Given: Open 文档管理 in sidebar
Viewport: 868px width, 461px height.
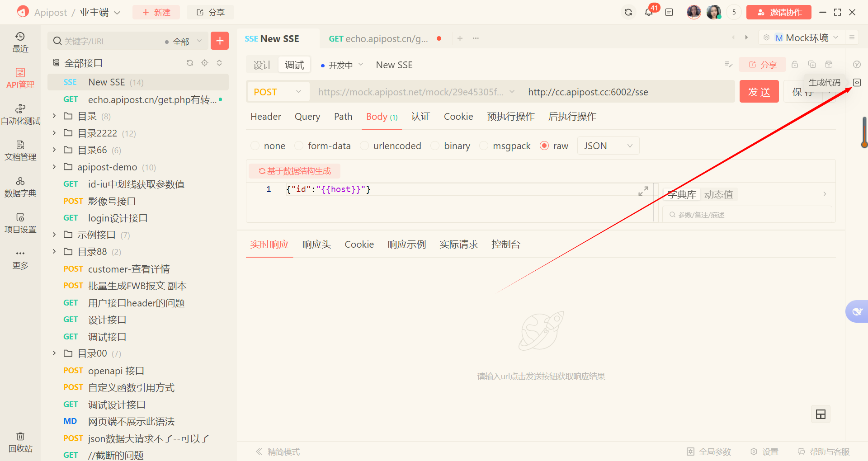Looking at the screenshot, I should 20,151.
